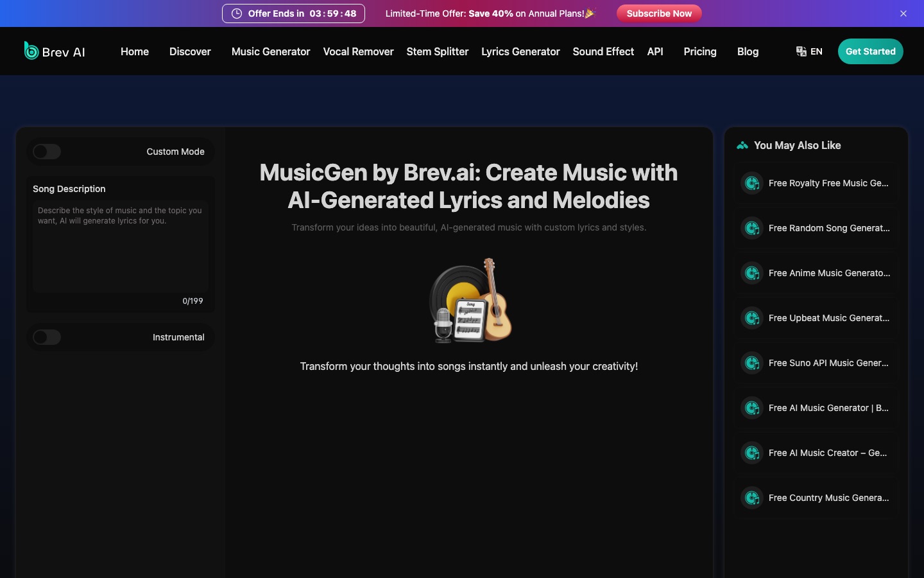Click the Free Suno API Music icon
This screenshot has width=924, height=578.
click(752, 363)
